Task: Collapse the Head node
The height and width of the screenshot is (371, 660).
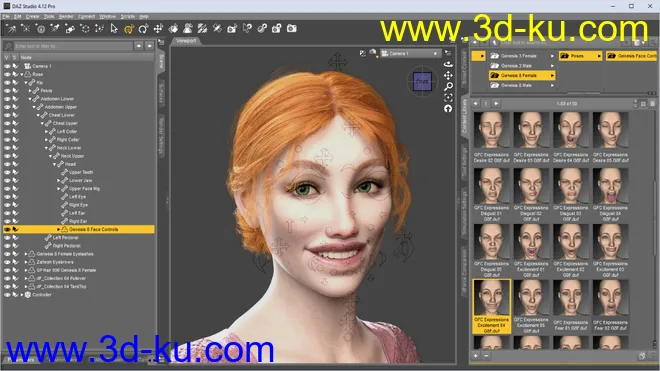Action: [54, 164]
